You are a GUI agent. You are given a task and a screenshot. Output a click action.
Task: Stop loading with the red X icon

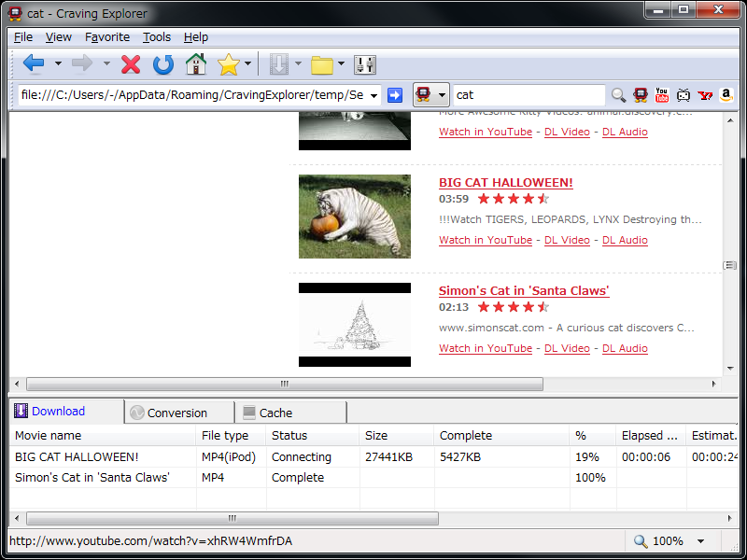(x=131, y=64)
